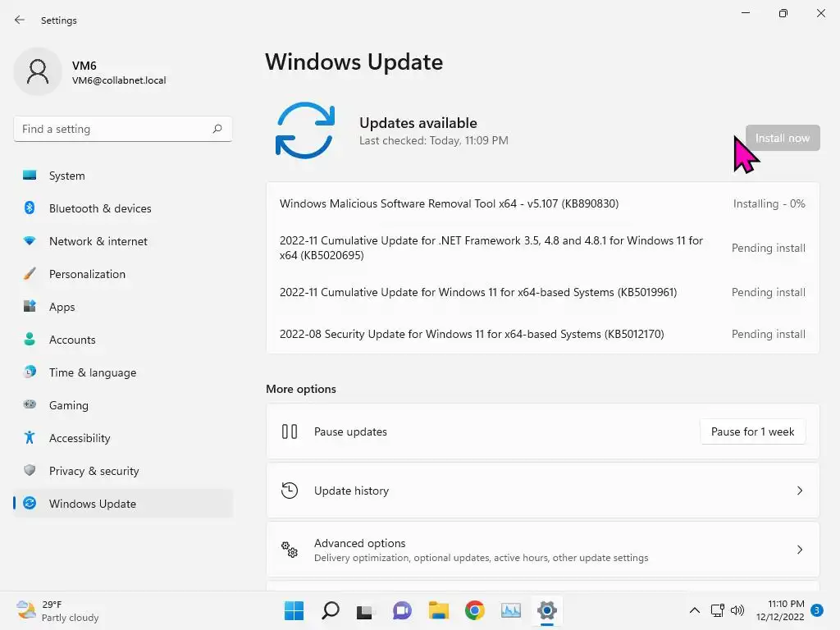Launch Google Chrome from taskbar
The height and width of the screenshot is (630, 840).
tap(475, 610)
